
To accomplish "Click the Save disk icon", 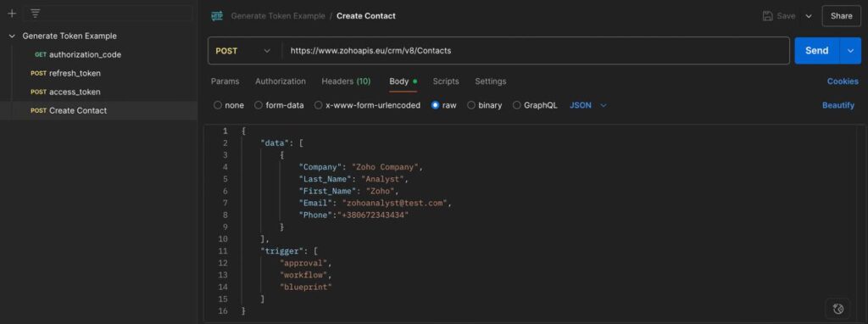I will click(768, 16).
